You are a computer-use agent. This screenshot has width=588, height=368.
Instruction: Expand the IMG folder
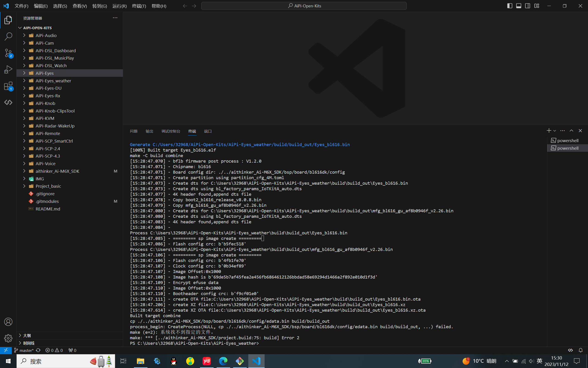click(24, 179)
